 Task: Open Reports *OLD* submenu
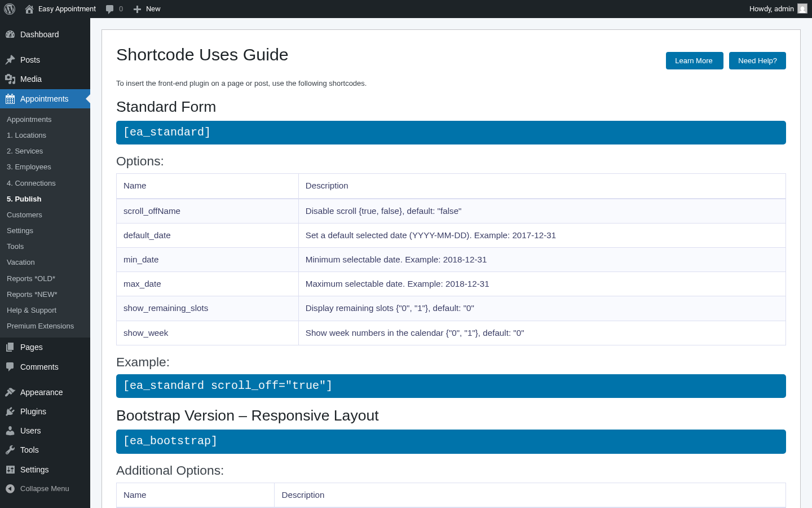point(31,279)
